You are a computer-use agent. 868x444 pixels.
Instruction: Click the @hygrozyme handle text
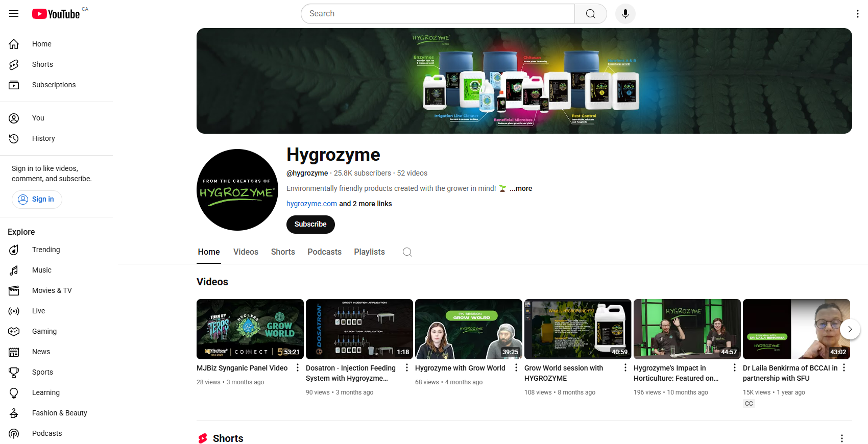click(x=307, y=173)
